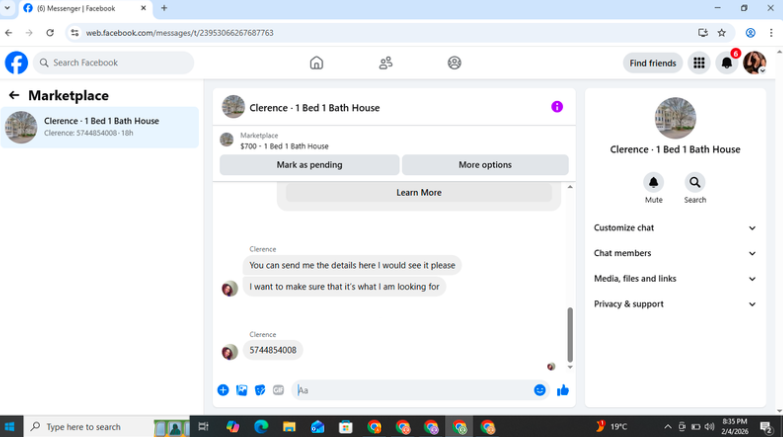Open the Facebook menu grid icon
The width and height of the screenshot is (783, 437).
coord(699,63)
